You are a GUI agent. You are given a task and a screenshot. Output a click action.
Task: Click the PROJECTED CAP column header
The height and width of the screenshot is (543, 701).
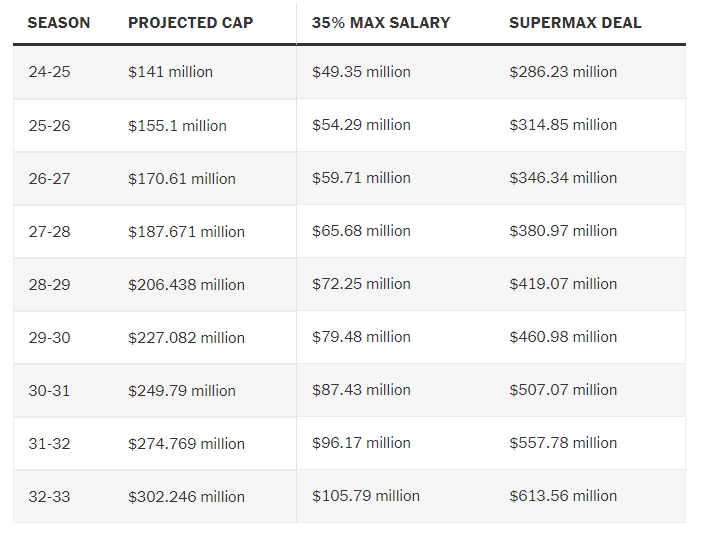(x=190, y=23)
